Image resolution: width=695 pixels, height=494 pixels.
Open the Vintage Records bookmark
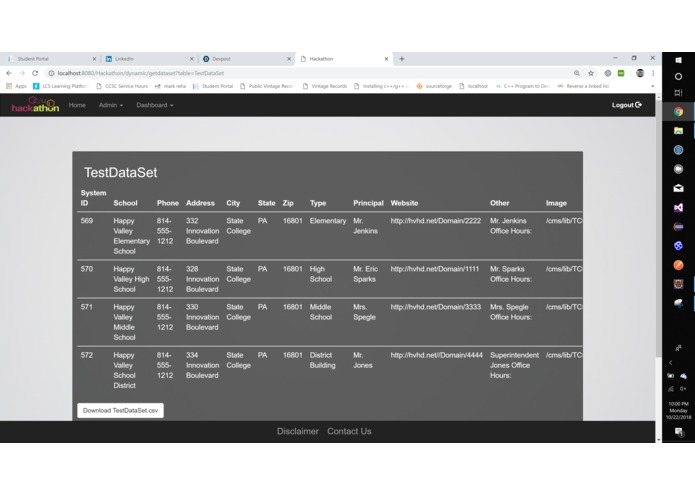(324, 86)
